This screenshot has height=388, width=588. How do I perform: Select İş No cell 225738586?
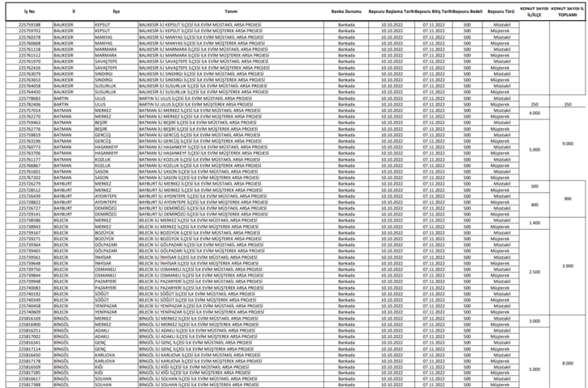(x=29, y=220)
